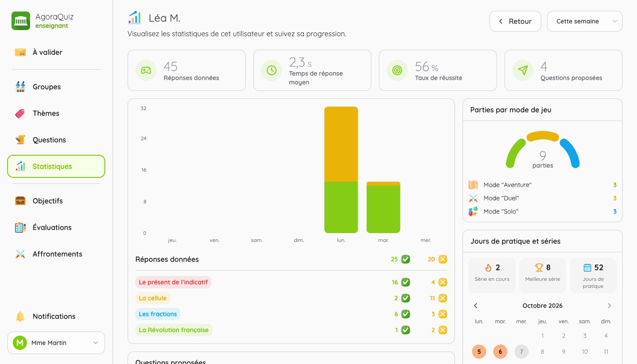
Task: Select the Statistiques menu item
Action: tap(56, 166)
